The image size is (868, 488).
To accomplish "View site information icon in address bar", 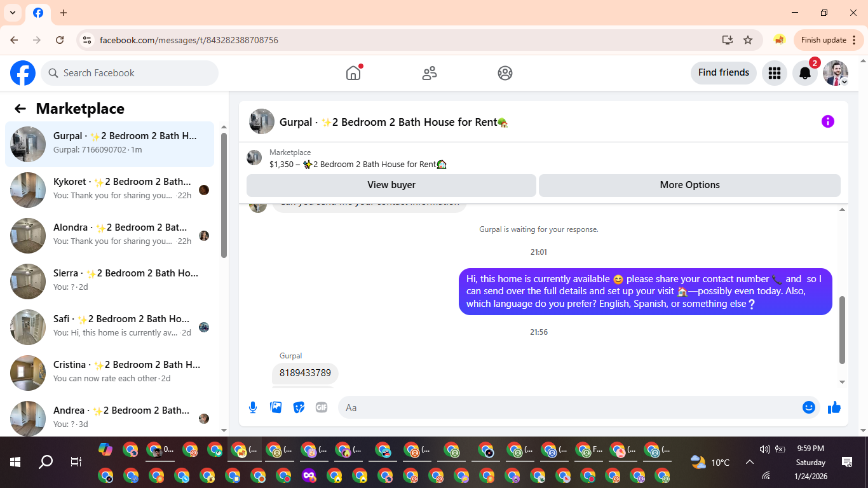I will coord(87,40).
